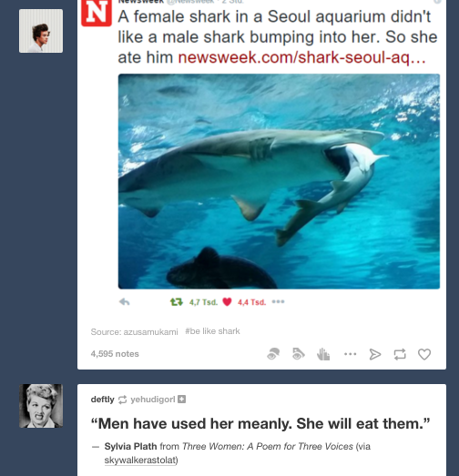This screenshot has width=459, height=476.
Task: Open the 4,595 notes list
Action: [115, 354]
